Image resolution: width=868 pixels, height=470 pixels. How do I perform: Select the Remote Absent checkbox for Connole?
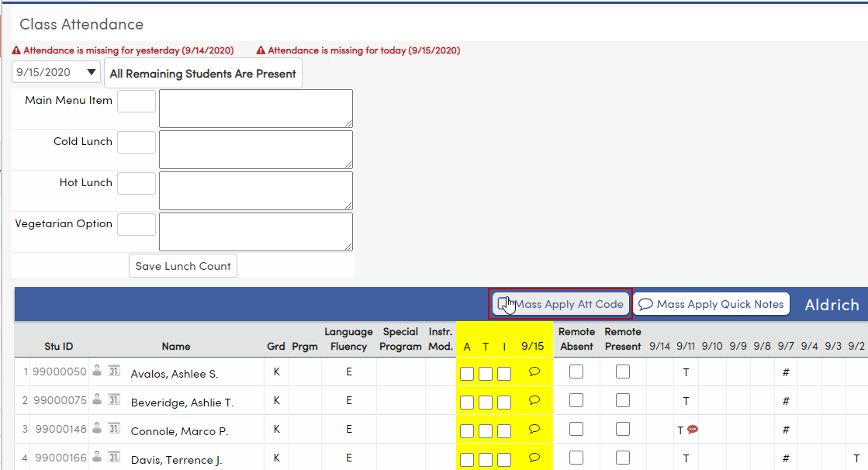(576, 429)
